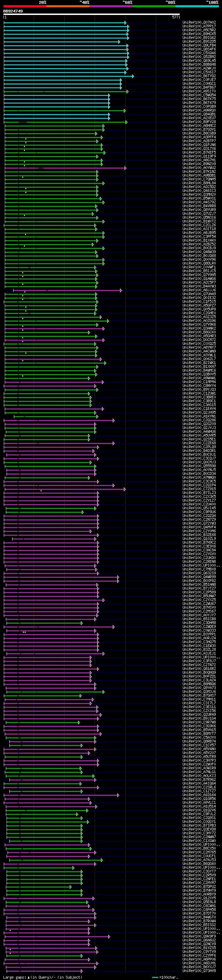222x980 pixels.
Task: Click the query end position 577
Action: click(175, 17)
